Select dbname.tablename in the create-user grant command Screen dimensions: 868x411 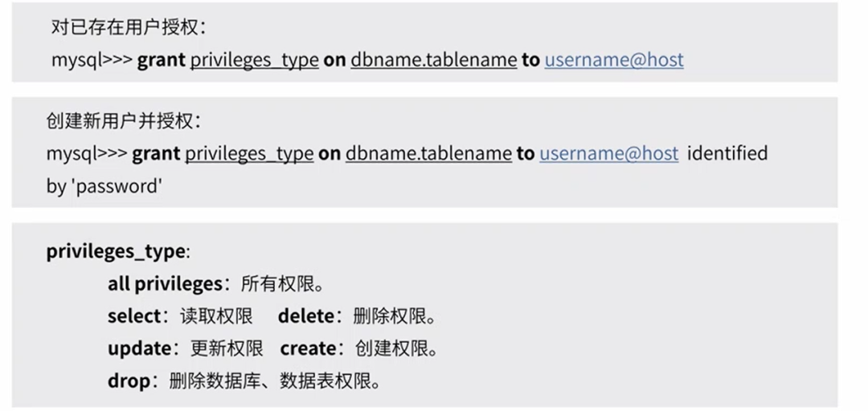[x=428, y=153]
